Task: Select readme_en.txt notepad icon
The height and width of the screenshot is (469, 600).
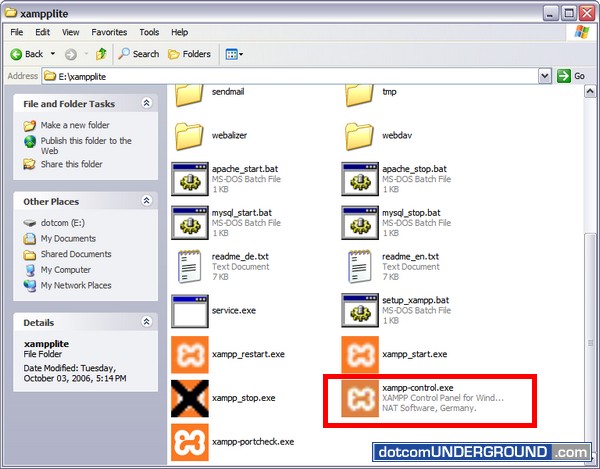Action: coord(360,266)
